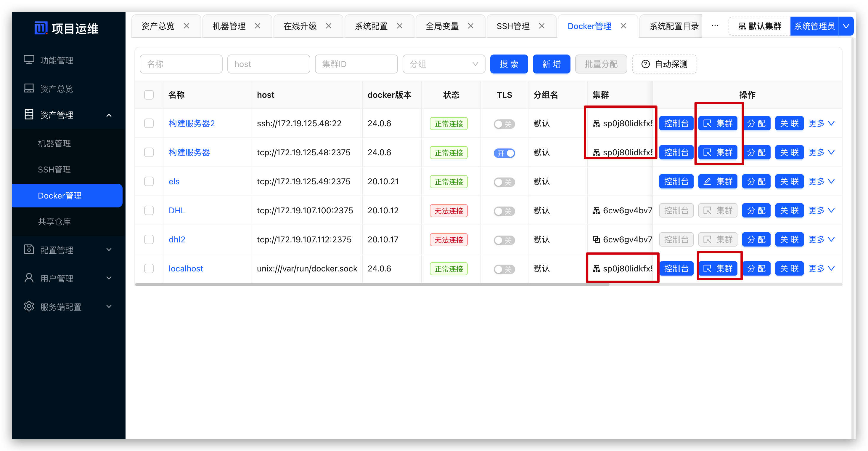Click the 服务端配置 gear icon

[29, 306]
